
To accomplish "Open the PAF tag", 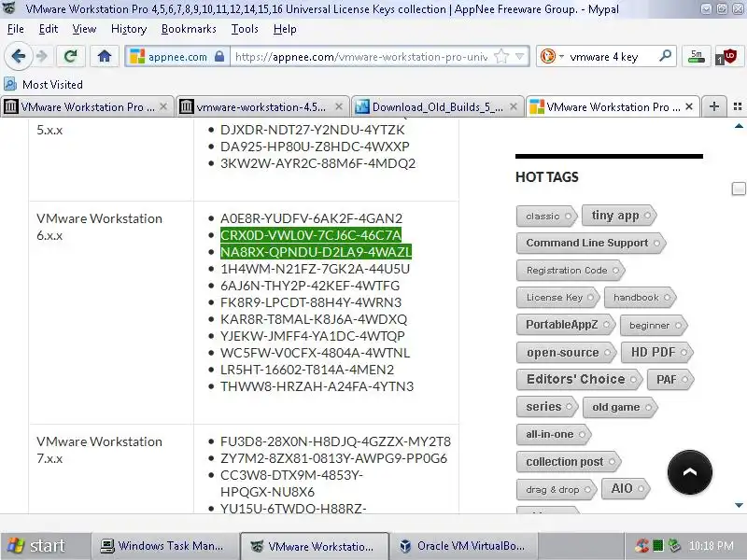I will pyautogui.click(x=669, y=380).
